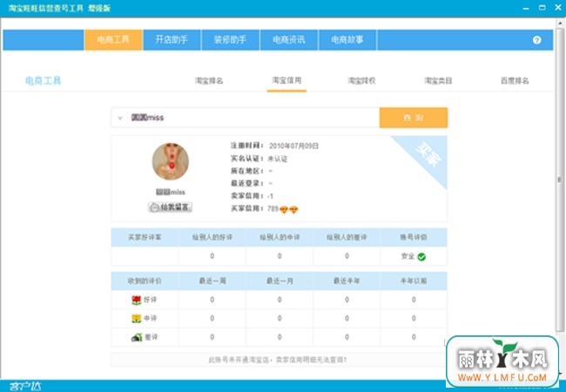The image size is (566, 392).
Task: Click 好评 count under 最近一周
Action: 212,300
